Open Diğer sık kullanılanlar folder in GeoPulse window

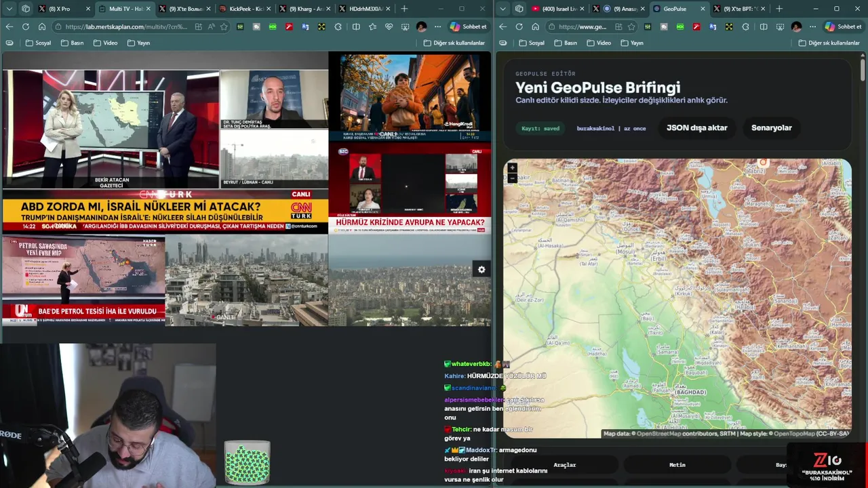point(830,43)
